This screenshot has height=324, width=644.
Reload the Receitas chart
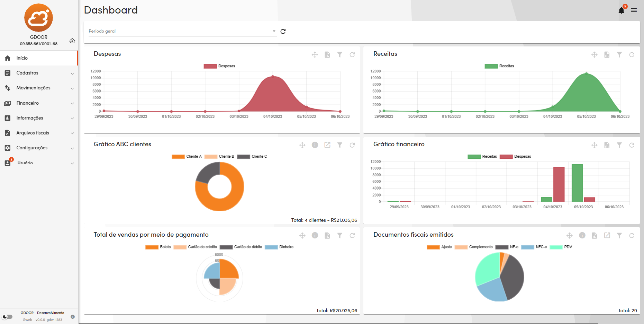point(632,55)
